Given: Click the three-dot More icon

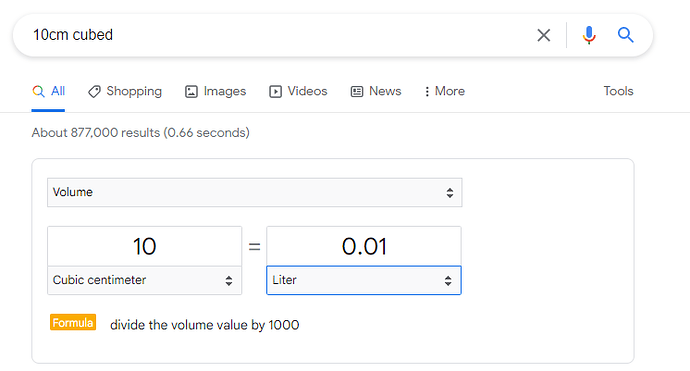Looking at the screenshot, I should 426,92.
